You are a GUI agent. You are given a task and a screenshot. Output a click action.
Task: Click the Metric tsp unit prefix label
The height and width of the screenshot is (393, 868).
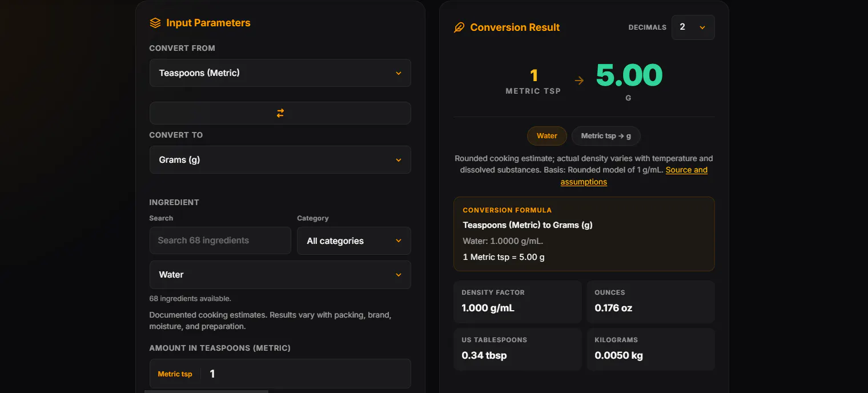click(175, 374)
